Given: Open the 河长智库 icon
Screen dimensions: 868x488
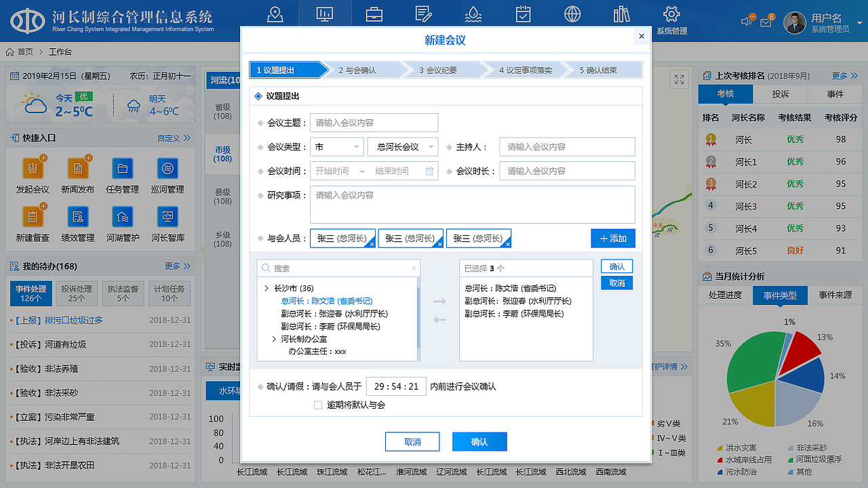Looking at the screenshot, I should click(167, 217).
